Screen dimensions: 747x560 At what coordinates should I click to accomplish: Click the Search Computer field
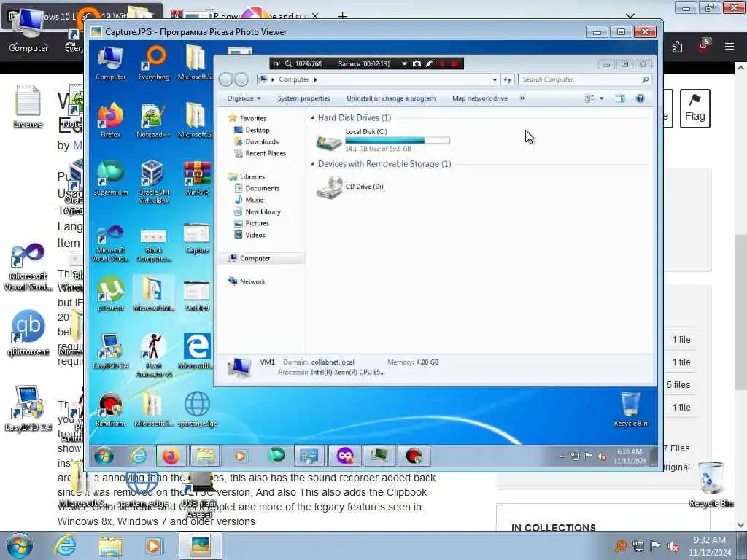585,79
